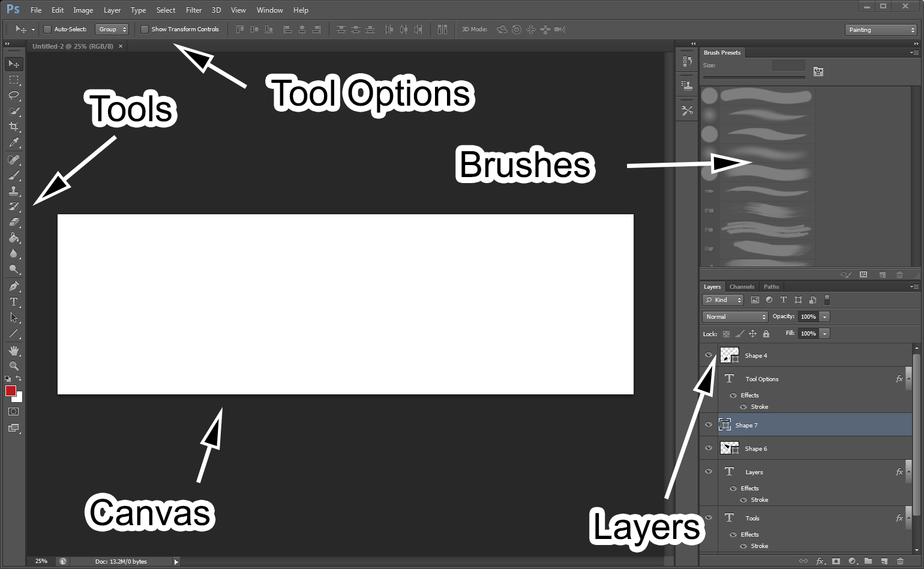Image resolution: width=924 pixels, height=569 pixels.
Task: Select the Rectangular Marquee tool
Action: pos(14,80)
